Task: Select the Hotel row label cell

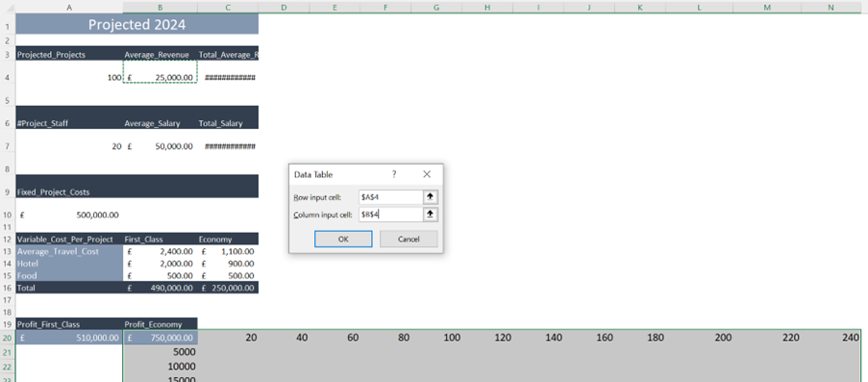Action: pyautogui.click(x=69, y=264)
